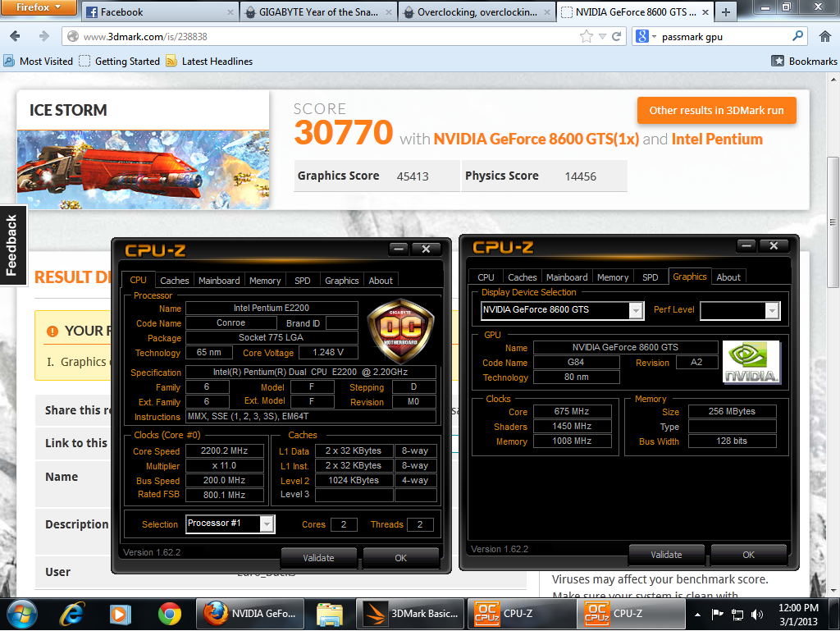Switch to 3DMark Basic taskbar item
840x631 pixels.
click(x=412, y=614)
